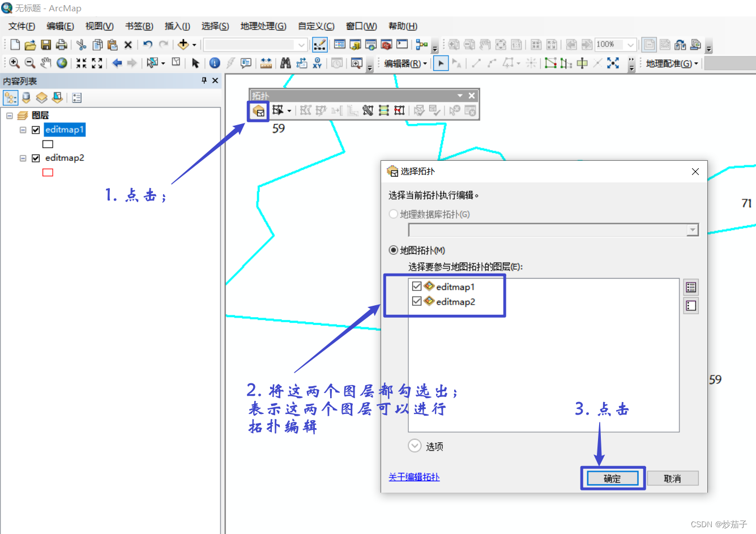The image size is (756, 534).
Task: Collapse the editmap1 layer tree node
Action: coord(23,130)
